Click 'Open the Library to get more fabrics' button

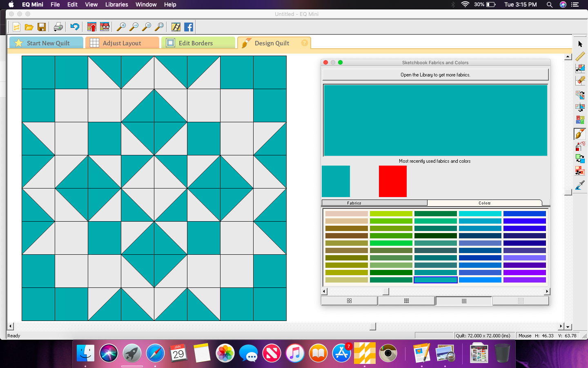(435, 75)
